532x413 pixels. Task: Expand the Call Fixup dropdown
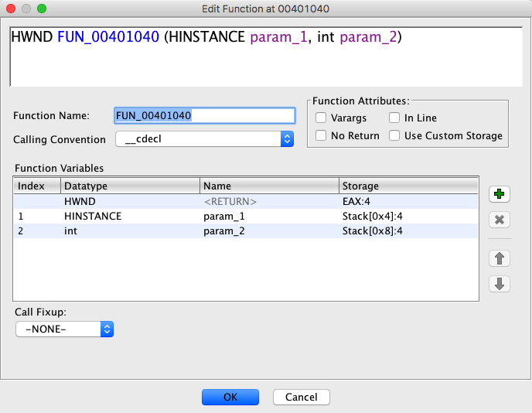(65, 329)
